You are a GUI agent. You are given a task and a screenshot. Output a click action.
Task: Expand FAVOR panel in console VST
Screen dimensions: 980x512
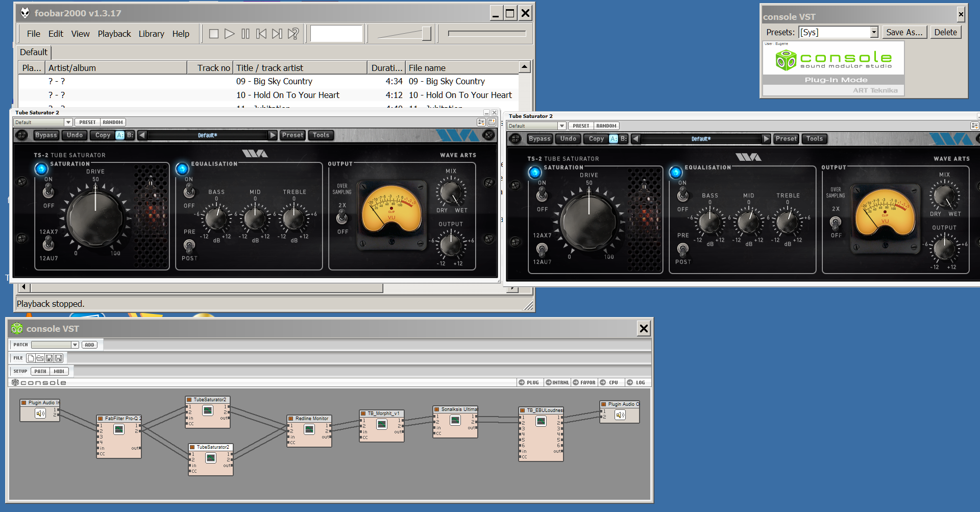(584, 382)
